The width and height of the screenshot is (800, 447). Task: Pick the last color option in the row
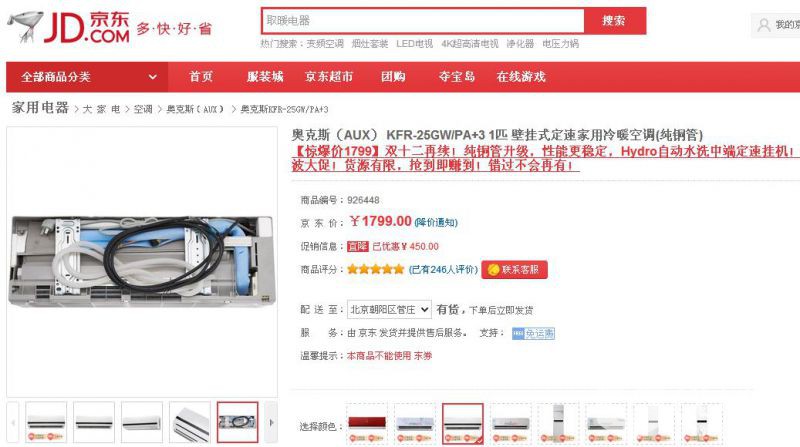702,424
